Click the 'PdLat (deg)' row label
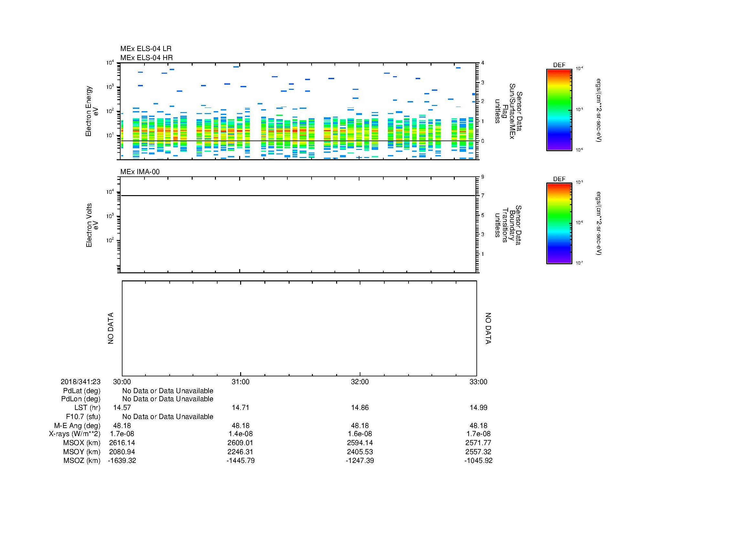Image resolution: width=756 pixels, height=534 pixels. [82, 391]
